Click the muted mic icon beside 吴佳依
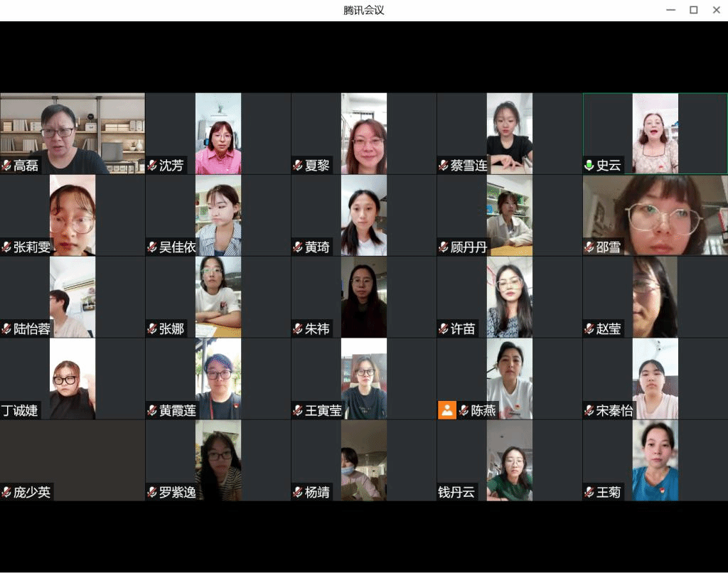The width and height of the screenshot is (728, 573). pos(152,247)
